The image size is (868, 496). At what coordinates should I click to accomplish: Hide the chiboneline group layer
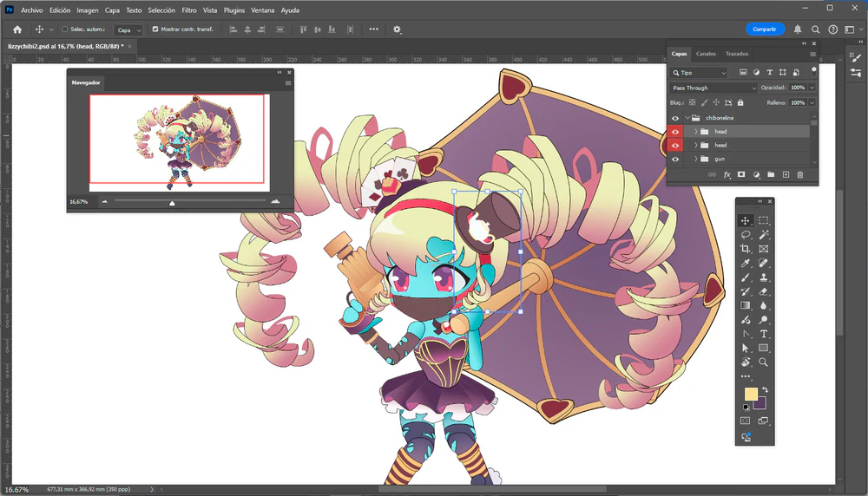(x=674, y=118)
